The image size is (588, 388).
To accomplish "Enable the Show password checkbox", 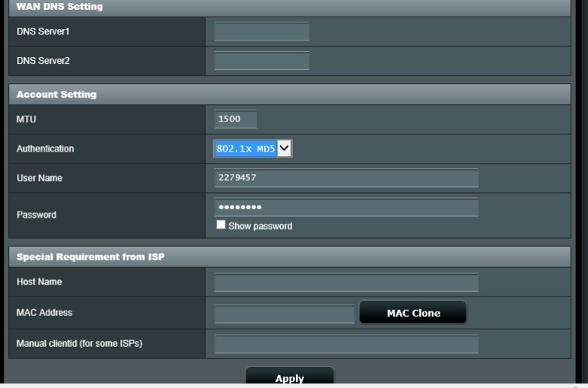I will pos(221,224).
